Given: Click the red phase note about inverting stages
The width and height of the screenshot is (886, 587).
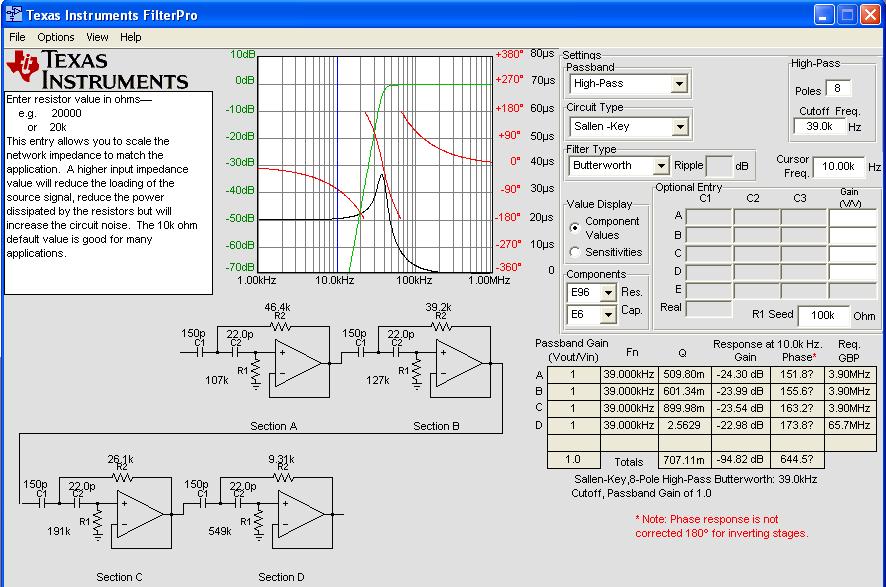Looking at the screenshot, I should 722,526.
